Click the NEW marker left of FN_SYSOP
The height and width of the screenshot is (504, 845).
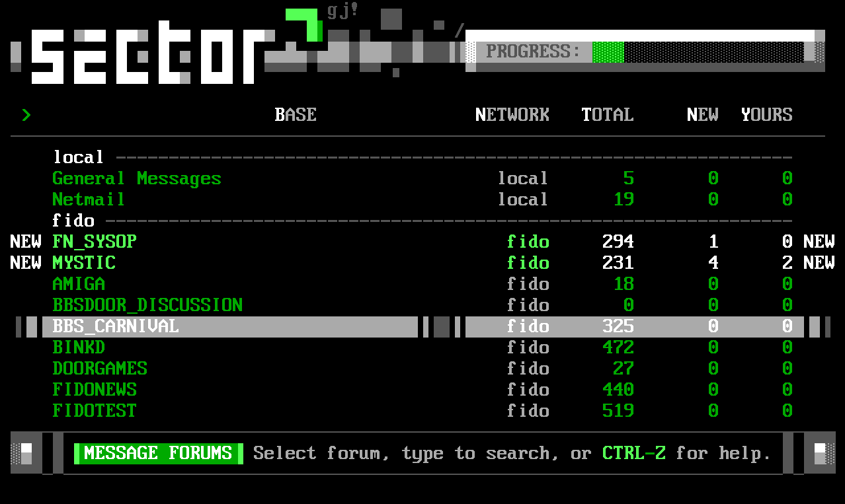[x=26, y=242]
